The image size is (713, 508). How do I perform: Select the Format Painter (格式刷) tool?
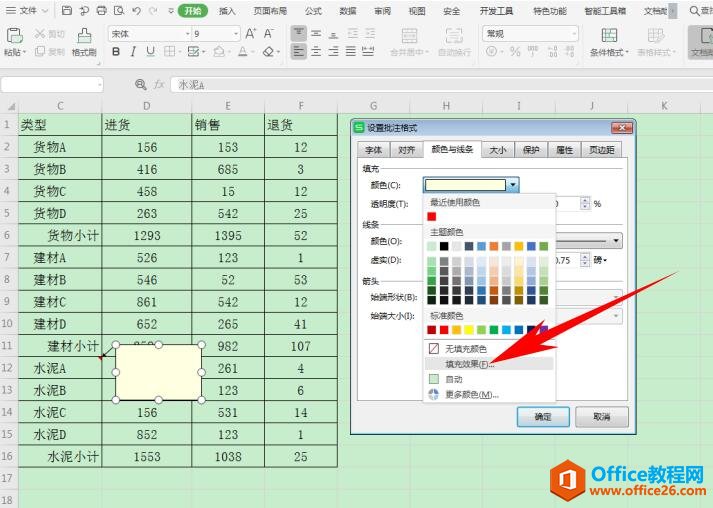pos(84,42)
